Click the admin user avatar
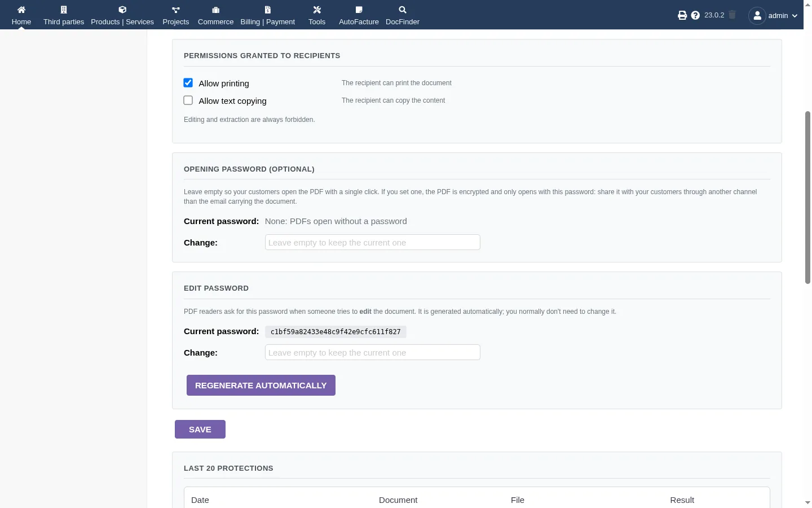Image resolution: width=812 pixels, height=508 pixels. pyautogui.click(x=757, y=15)
